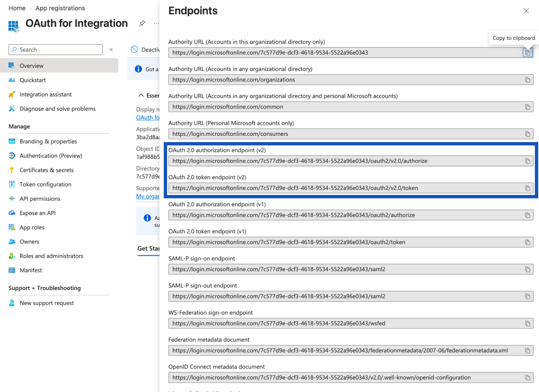Close the Endpoints panel
The height and width of the screenshot is (392, 539).
[x=526, y=11]
